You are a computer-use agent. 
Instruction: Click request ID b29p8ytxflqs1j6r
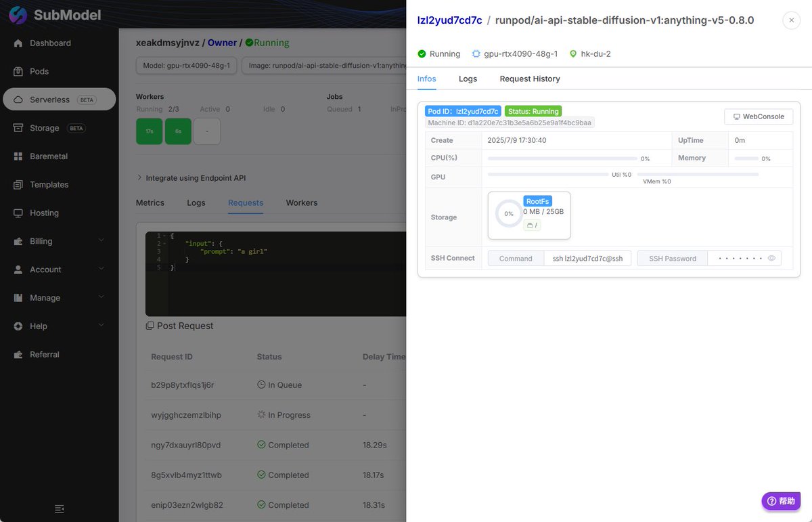coord(183,385)
